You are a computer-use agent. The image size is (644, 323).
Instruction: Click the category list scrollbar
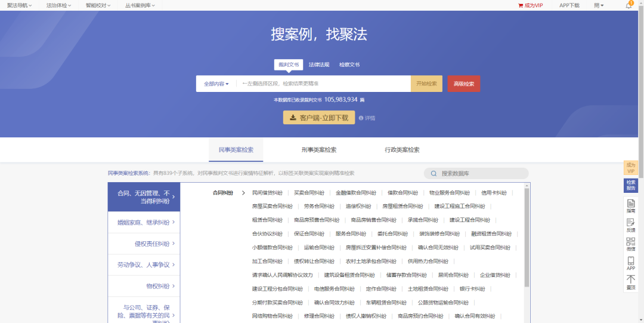click(527, 238)
